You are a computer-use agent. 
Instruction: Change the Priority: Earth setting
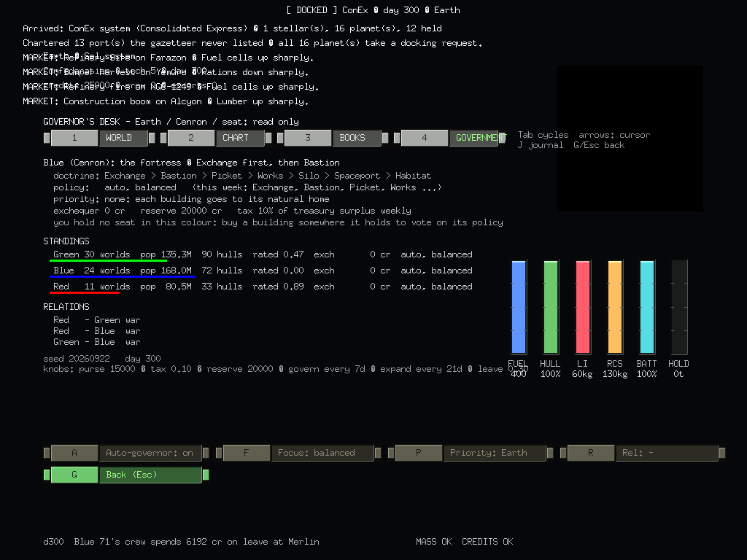pyautogui.click(x=471, y=453)
